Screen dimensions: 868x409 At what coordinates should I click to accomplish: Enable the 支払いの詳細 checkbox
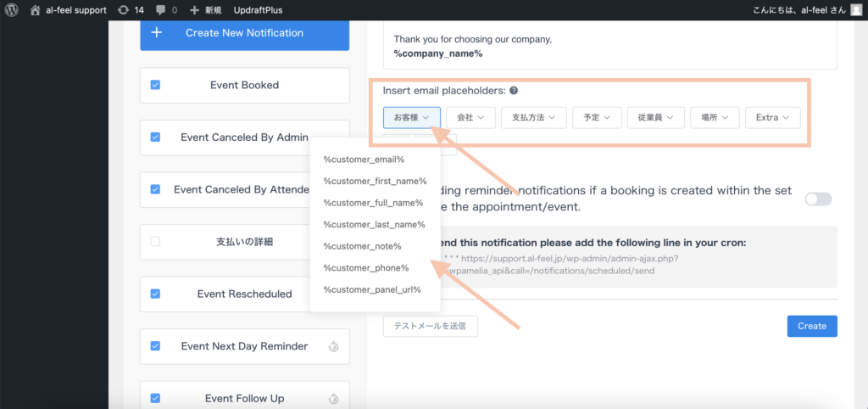155,242
